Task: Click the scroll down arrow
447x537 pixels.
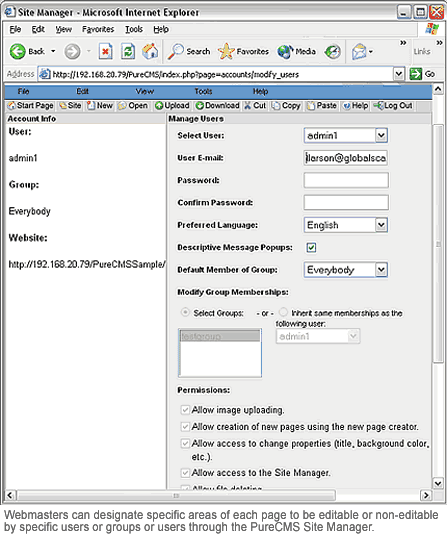Action: point(438,483)
